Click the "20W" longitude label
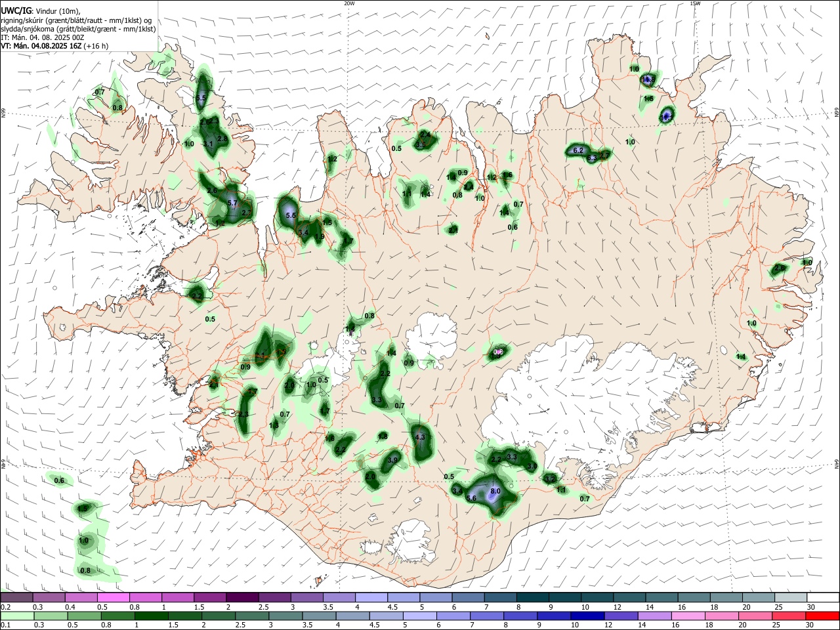The height and width of the screenshot is (630, 840). [x=349, y=3]
